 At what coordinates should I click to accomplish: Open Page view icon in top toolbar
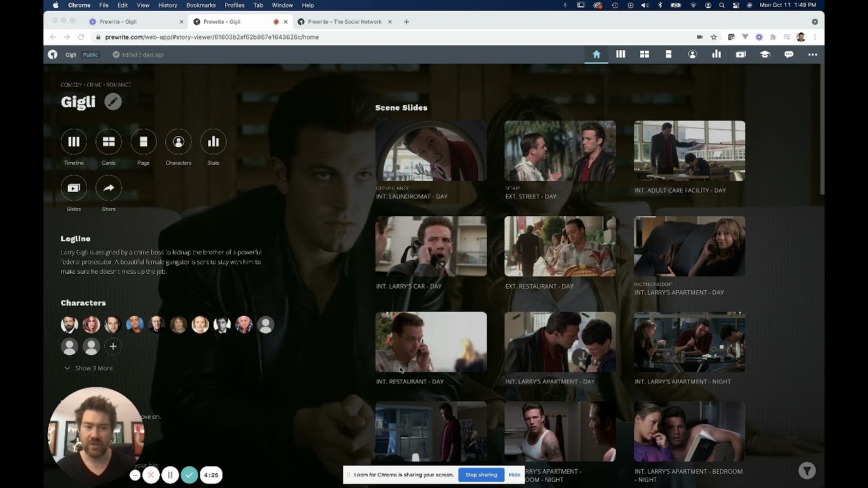(x=669, y=54)
